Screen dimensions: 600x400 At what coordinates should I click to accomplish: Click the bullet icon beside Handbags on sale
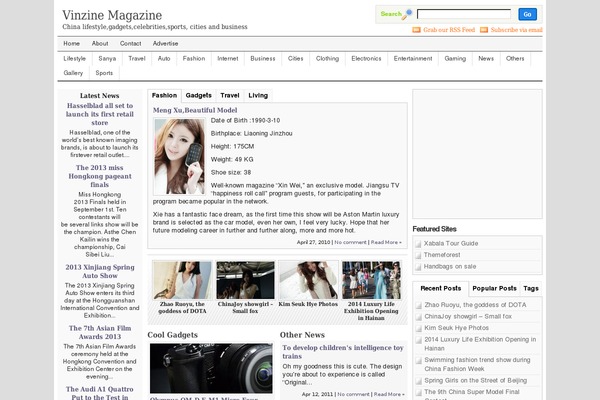pyautogui.click(x=418, y=267)
